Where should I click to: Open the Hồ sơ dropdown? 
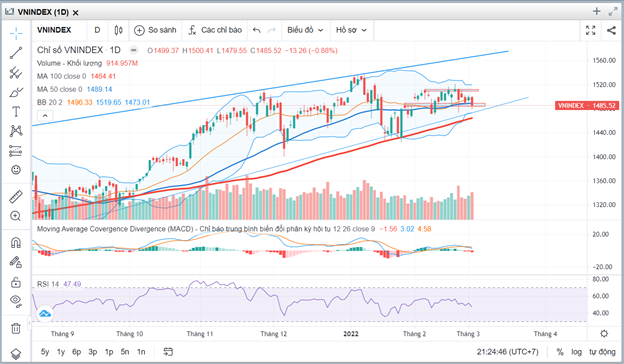[351, 30]
